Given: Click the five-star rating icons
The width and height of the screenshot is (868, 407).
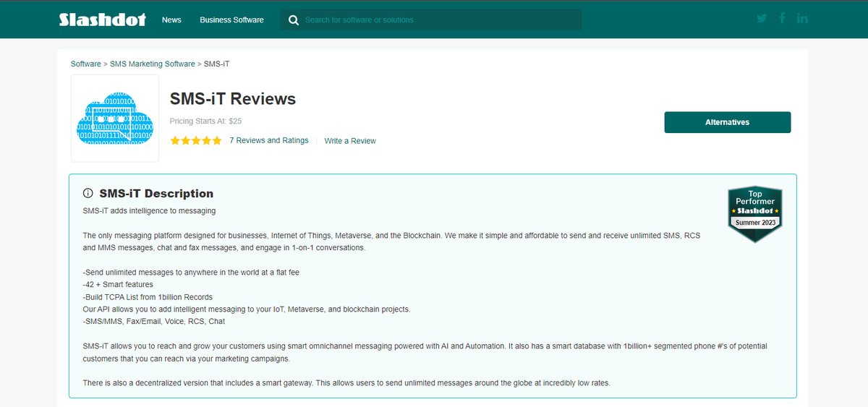Looking at the screenshot, I should coord(196,141).
